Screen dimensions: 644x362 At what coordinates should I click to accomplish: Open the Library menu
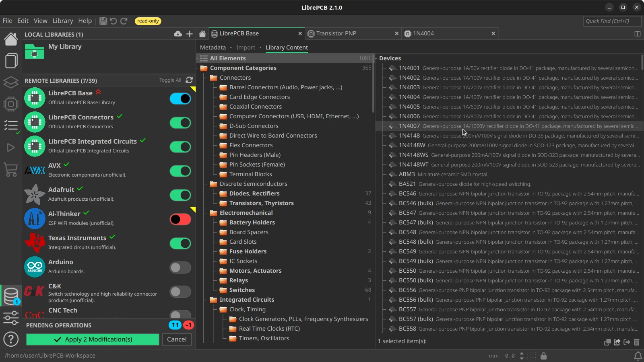pos(63,21)
